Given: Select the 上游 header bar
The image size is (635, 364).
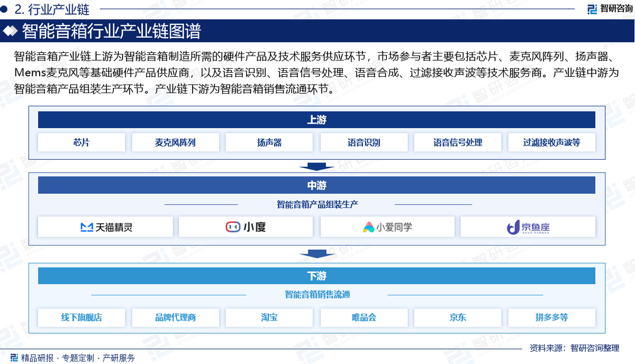Looking at the screenshot, I should click(x=316, y=120).
